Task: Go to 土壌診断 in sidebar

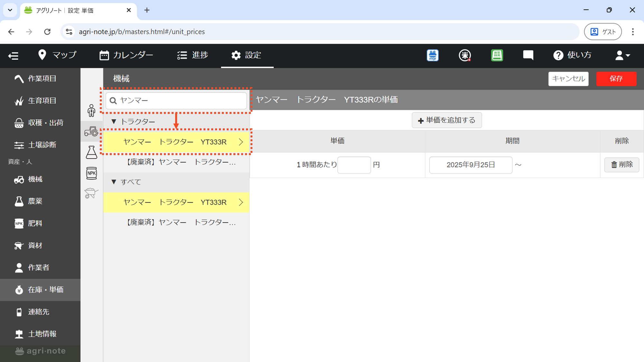Action: click(40, 145)
